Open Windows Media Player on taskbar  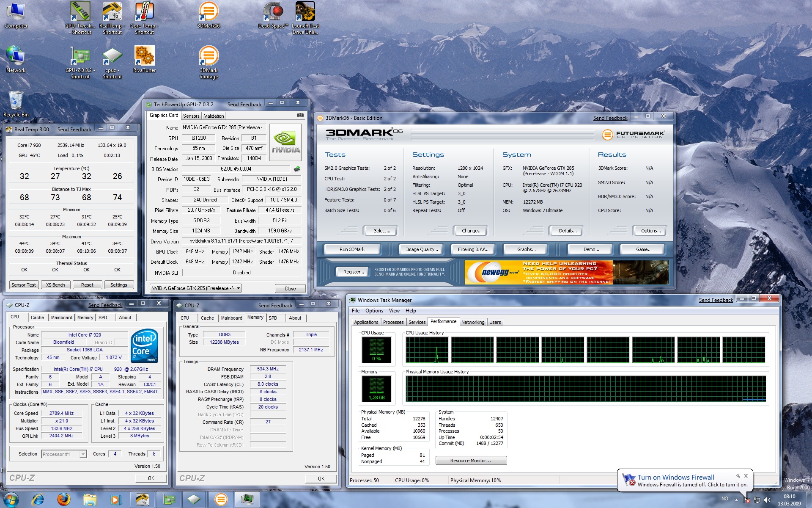115,500
